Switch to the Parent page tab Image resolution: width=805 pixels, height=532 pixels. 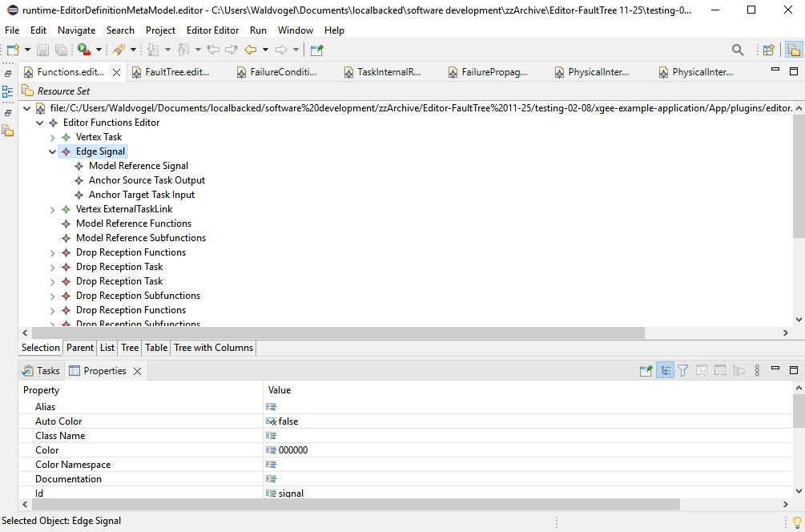(80, 348)
